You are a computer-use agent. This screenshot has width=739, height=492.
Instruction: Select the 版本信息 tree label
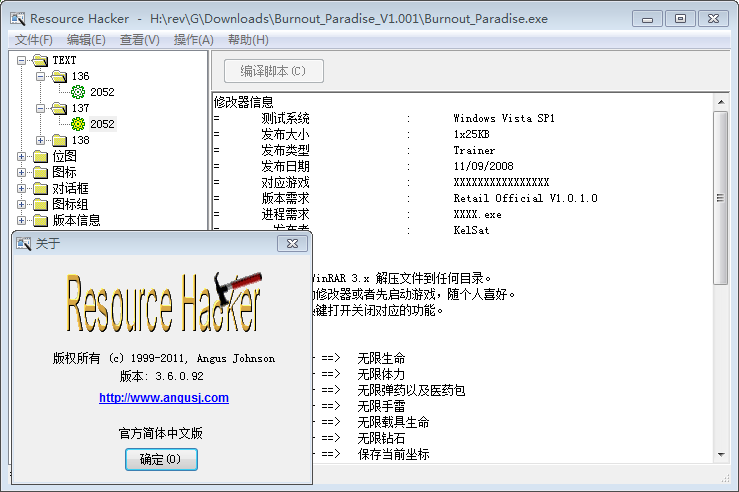[76, 221]
